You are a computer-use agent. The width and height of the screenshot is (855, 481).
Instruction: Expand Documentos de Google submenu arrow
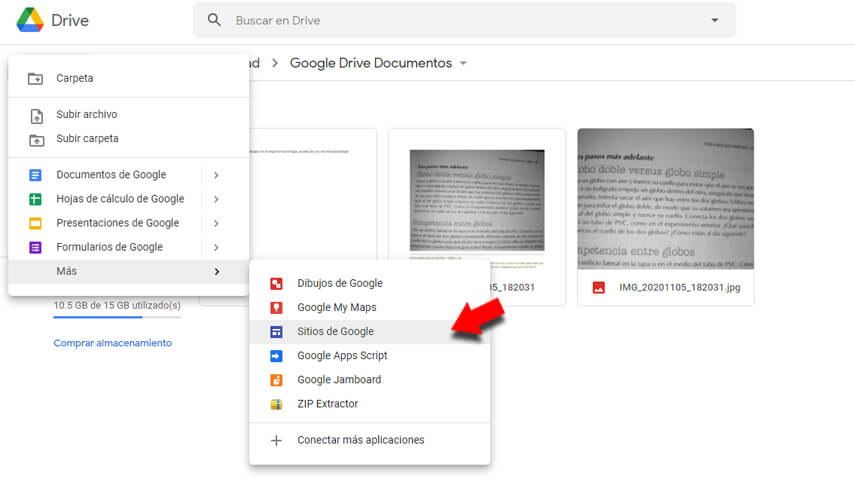(x=216, y=175)
